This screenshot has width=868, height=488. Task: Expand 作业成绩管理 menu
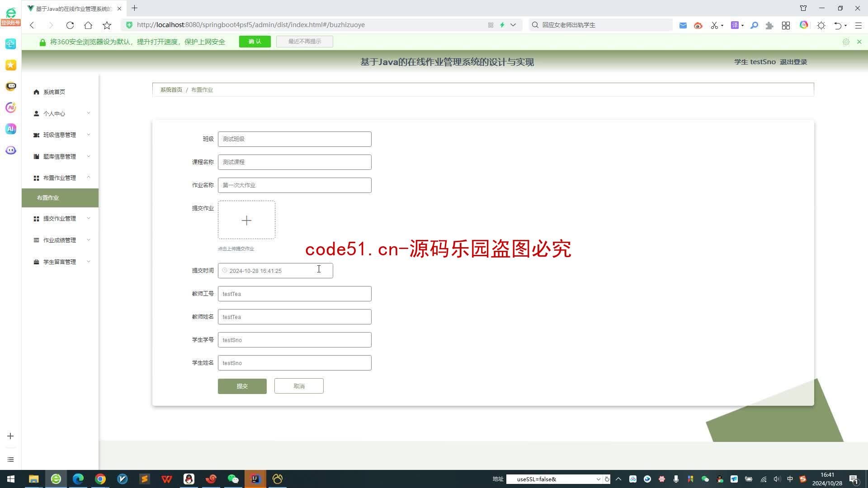pos(60,240)
